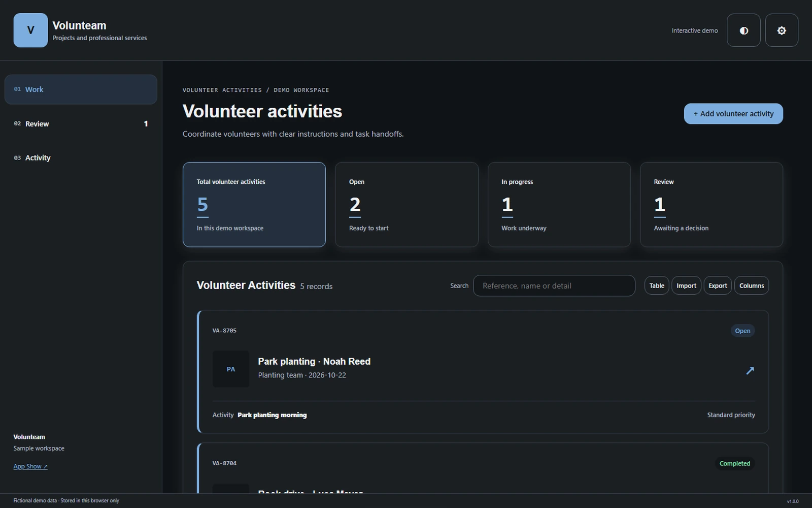
Task: Click the v1.0.0 version label
Action: pos(793,501)
